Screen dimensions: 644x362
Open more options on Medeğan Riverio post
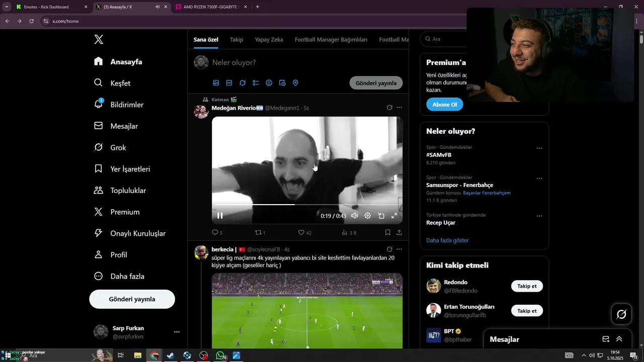(399, 108)
